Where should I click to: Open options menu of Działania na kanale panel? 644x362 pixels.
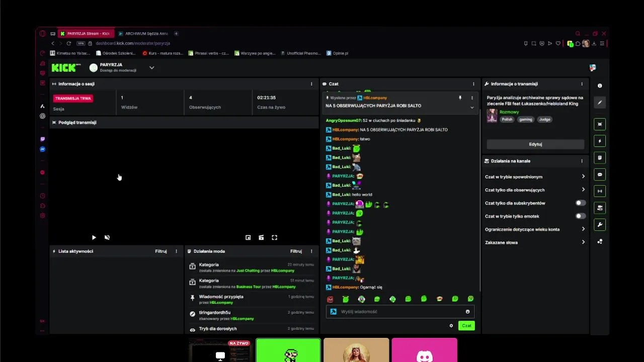tap(582, 161)
